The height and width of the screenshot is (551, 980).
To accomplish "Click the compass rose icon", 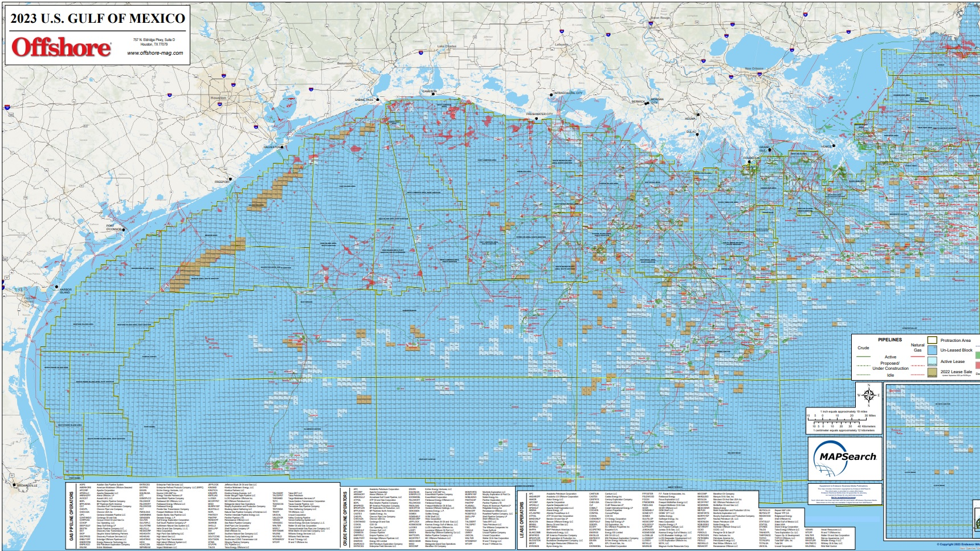I will pyautogui.click(x=868, y=395).
